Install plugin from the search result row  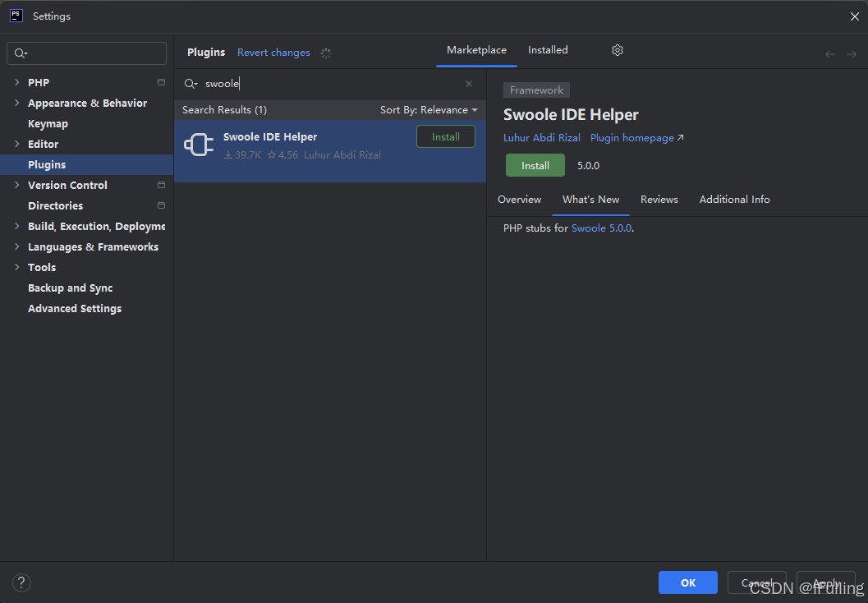pos(446,136)
